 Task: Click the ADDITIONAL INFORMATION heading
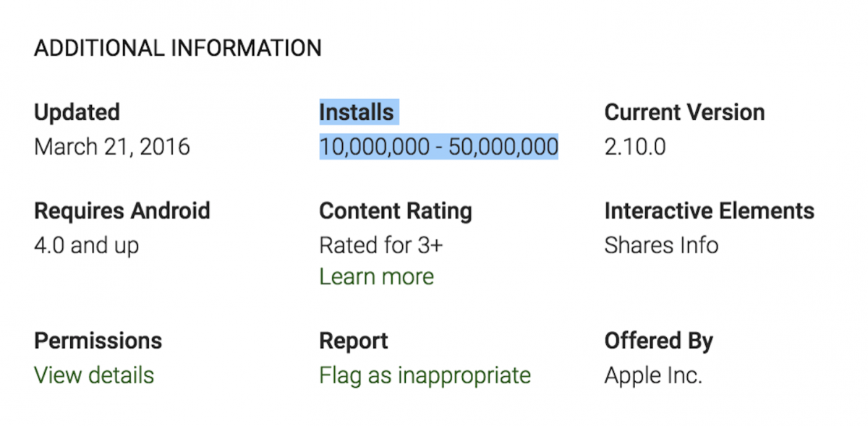pyautogui.click(x=177, y=48)
